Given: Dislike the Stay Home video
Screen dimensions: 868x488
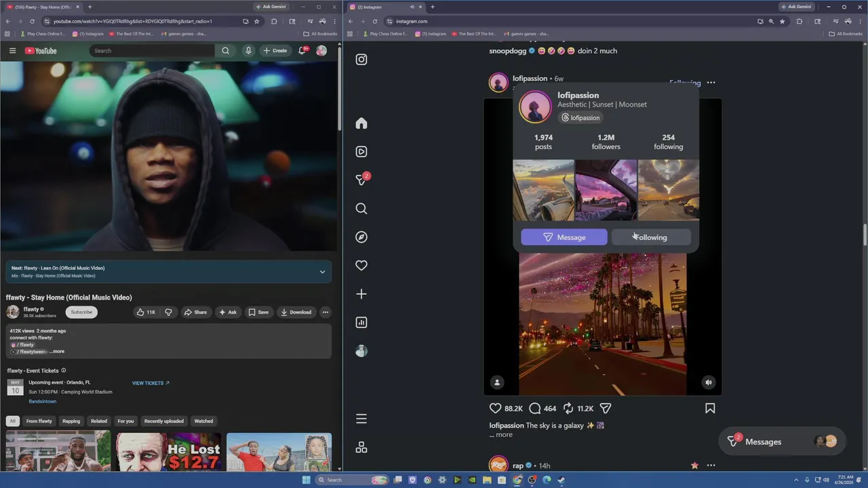Looking at the screenshot, I should (168, 312).
